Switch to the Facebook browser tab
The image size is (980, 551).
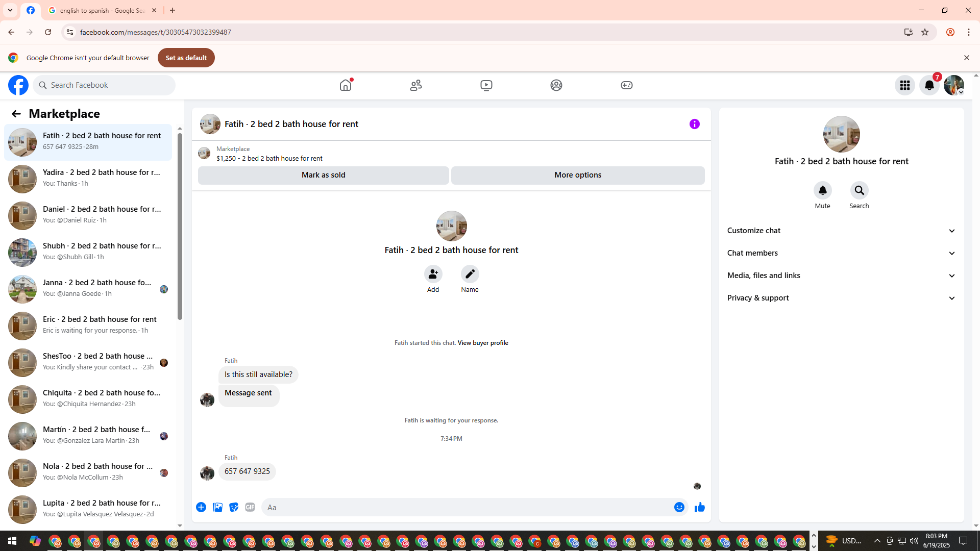(31, 10)
